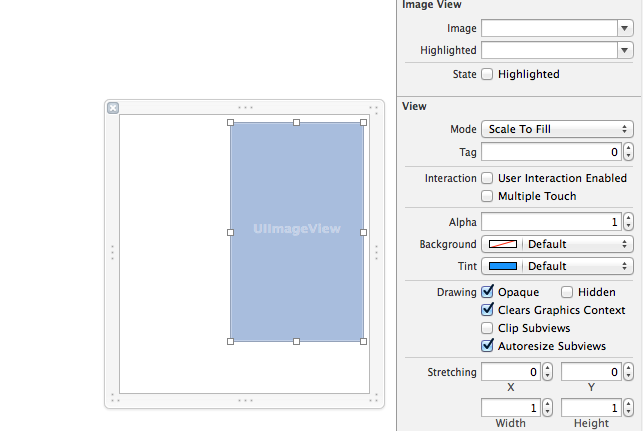Screen dimensions: 643x431
Task: Click the bottom-right resize handle of UIImageView
Action: click(x=363, y=341)
